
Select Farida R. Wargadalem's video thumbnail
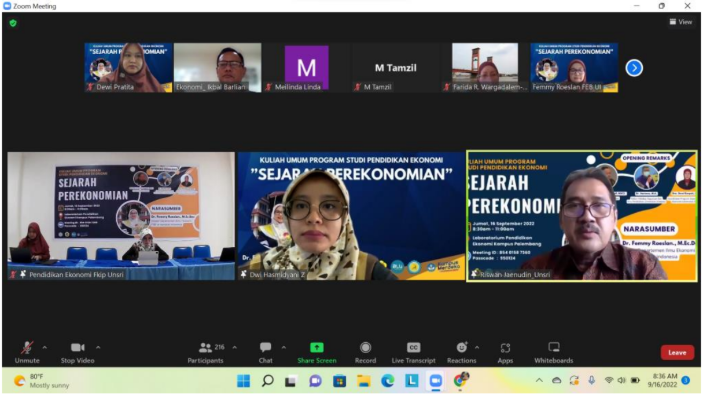[x=485, y=68]
